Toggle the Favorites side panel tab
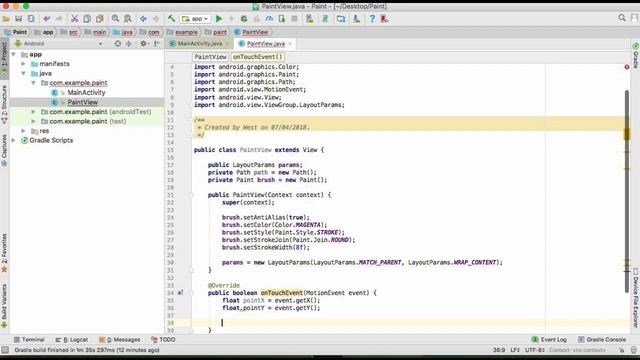This screenshot has height=360, width=640. click(x=4, y=253)
